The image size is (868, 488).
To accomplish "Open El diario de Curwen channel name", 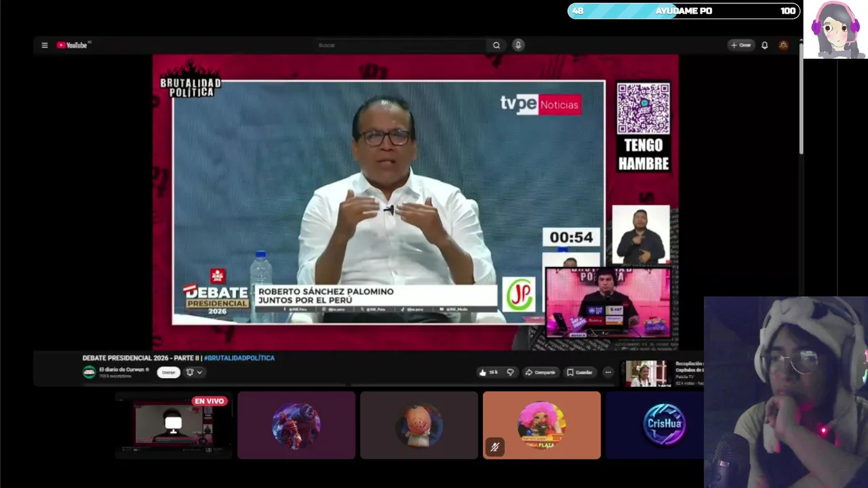I will (x=122, y=369).
